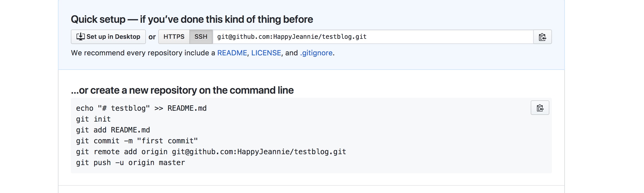Click the Quick setup heading
The image size is (644, 193).
192,19
